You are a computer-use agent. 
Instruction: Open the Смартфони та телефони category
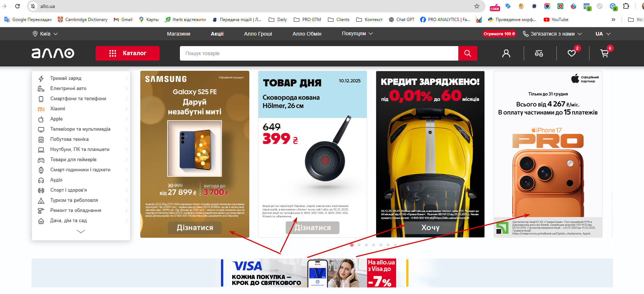[78, 98]
